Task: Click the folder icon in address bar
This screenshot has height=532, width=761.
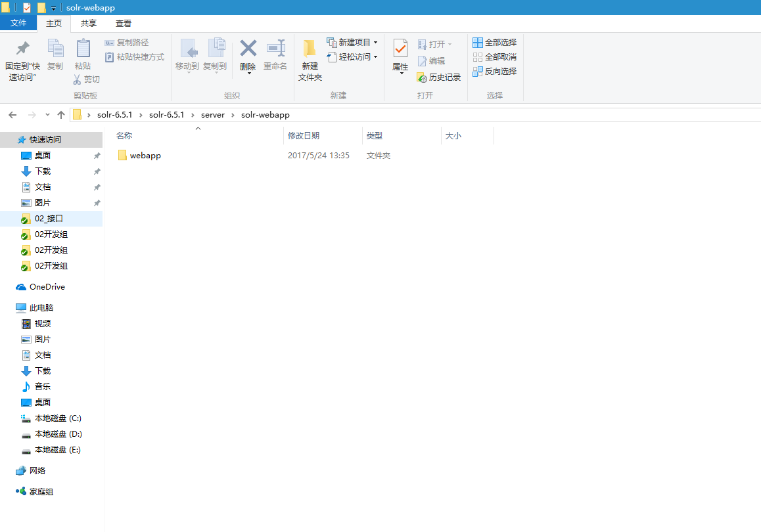Action: tap(77, 115)
